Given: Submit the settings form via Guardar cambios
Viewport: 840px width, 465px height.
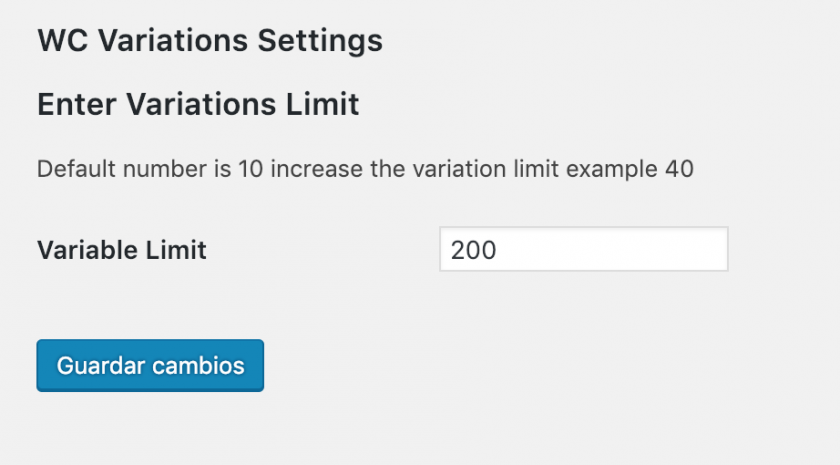Looking at the screenshot, I should 150,365.
